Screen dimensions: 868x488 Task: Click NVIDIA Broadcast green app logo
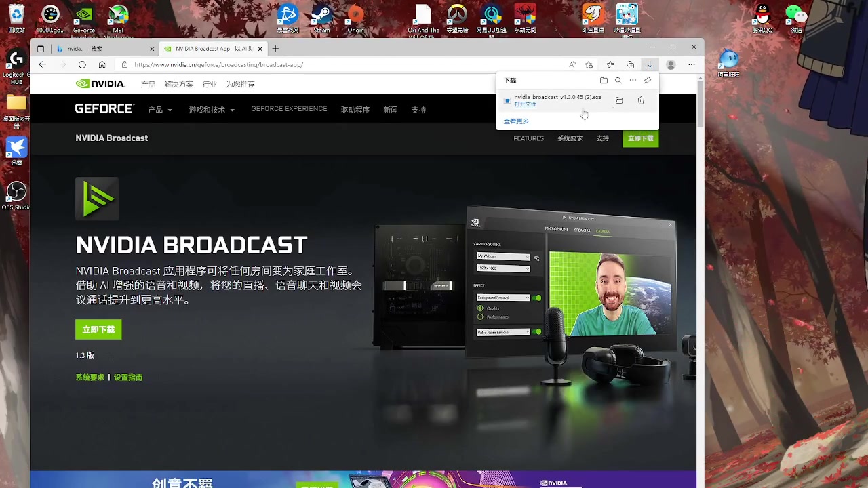tap(97, 199)
